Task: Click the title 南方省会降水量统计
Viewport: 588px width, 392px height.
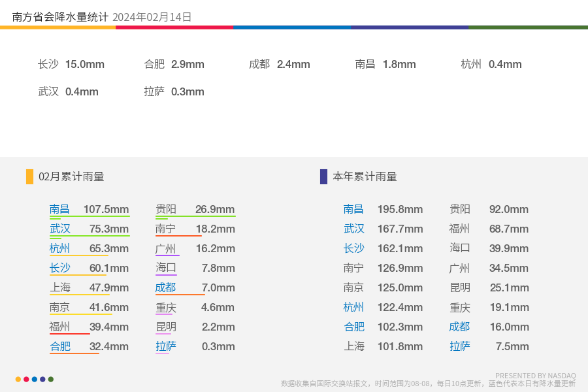Action: [x=60, y=17]
